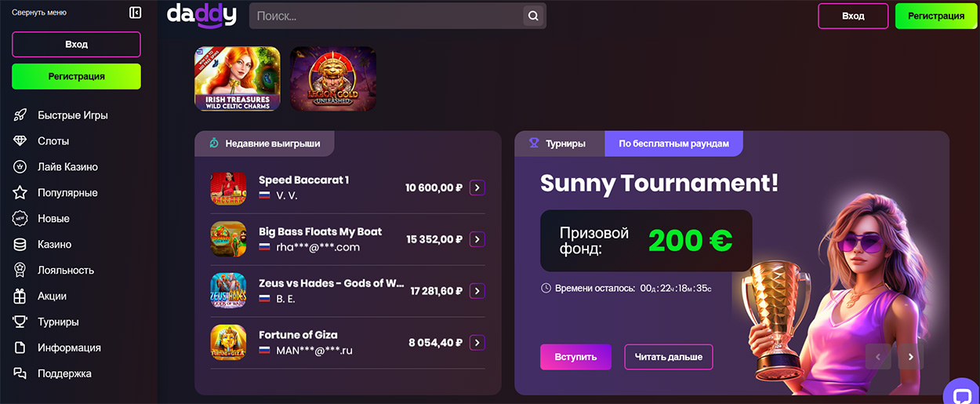Image resolution: width=980 pixels, height=404 pixels.
Task: Expand the Speed Baccarat 1 win arrow
Action: coord(477,187)
